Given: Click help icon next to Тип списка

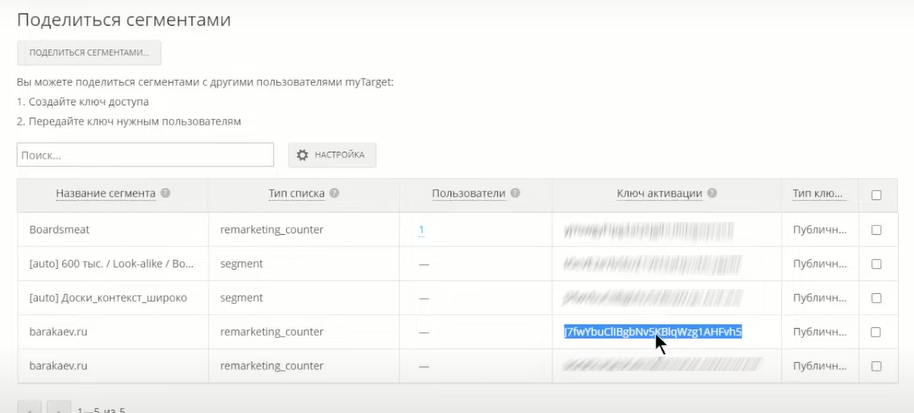Looking at the screenshot, I should [x=334, y=194].
